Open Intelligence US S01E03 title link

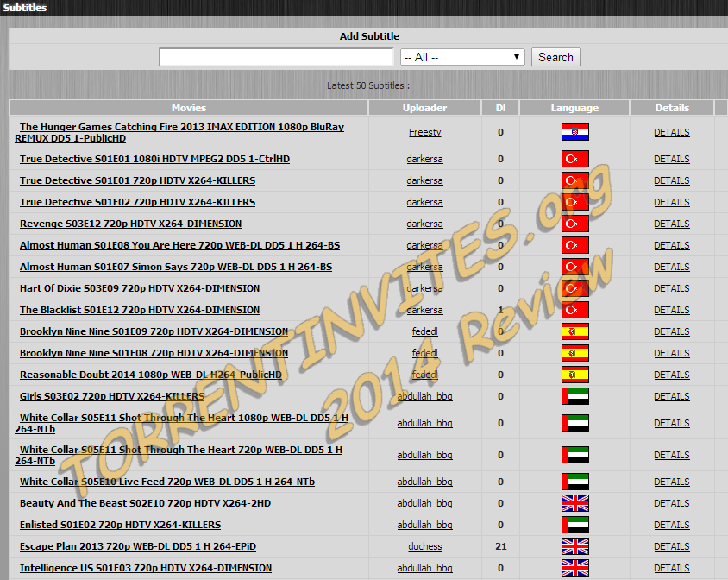click(x=146, y=568)
